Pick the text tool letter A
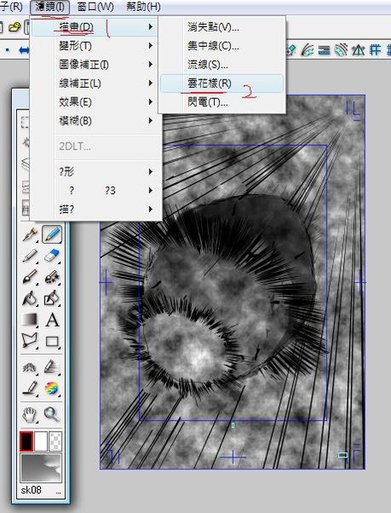This screenshot has width=391, height=513. 52,320
